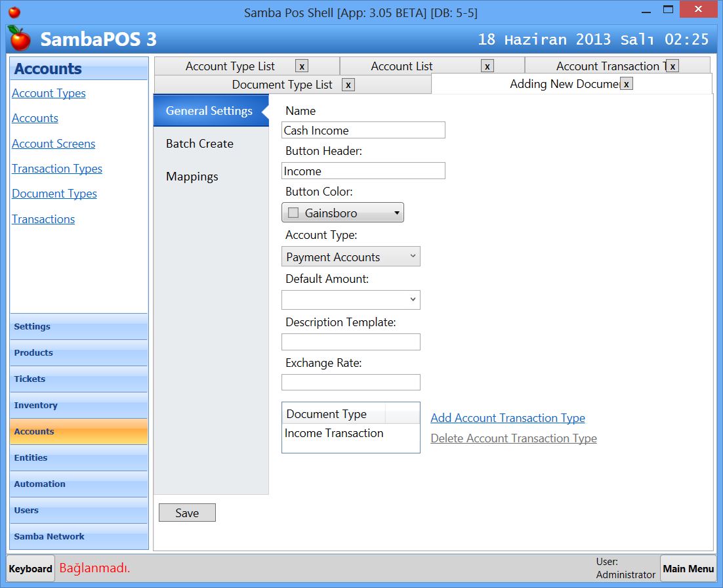Select the Income Transaction row

click(x=333, y=433)
